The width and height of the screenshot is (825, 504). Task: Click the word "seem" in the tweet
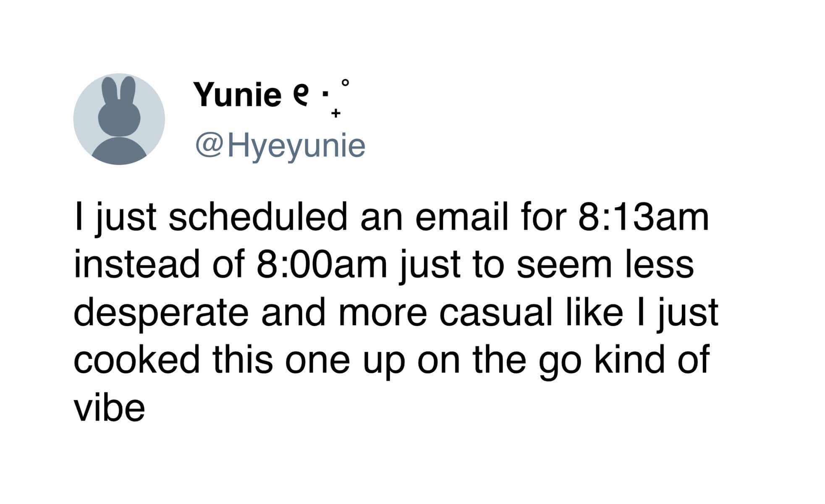tap(563, 265)
